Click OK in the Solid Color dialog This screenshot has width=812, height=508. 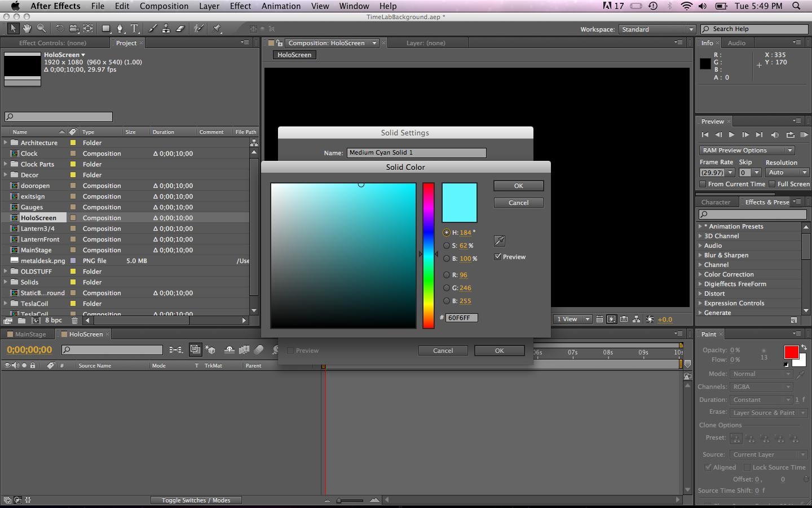coord(518,185)
